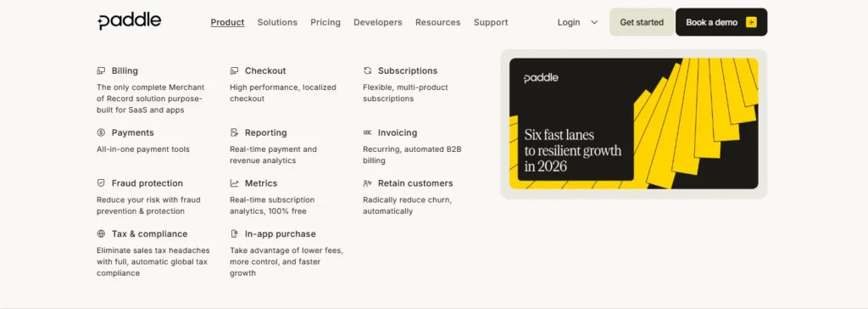Click 'Eliminate sales tax headaches' description
The image size is (868, 309).
153,261
